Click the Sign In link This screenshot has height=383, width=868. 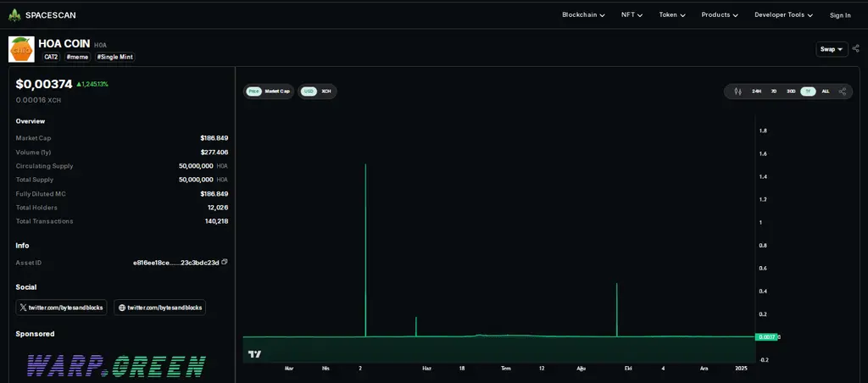840,15
